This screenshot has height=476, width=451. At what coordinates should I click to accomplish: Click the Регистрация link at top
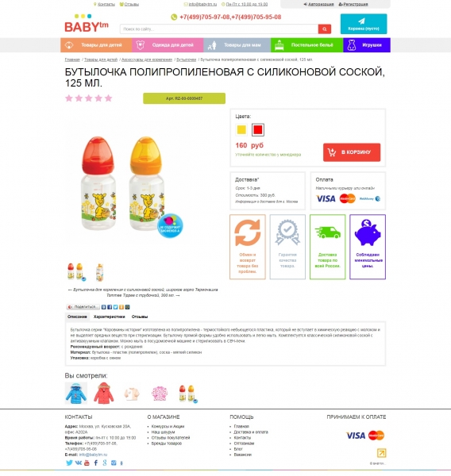point(356,4)
